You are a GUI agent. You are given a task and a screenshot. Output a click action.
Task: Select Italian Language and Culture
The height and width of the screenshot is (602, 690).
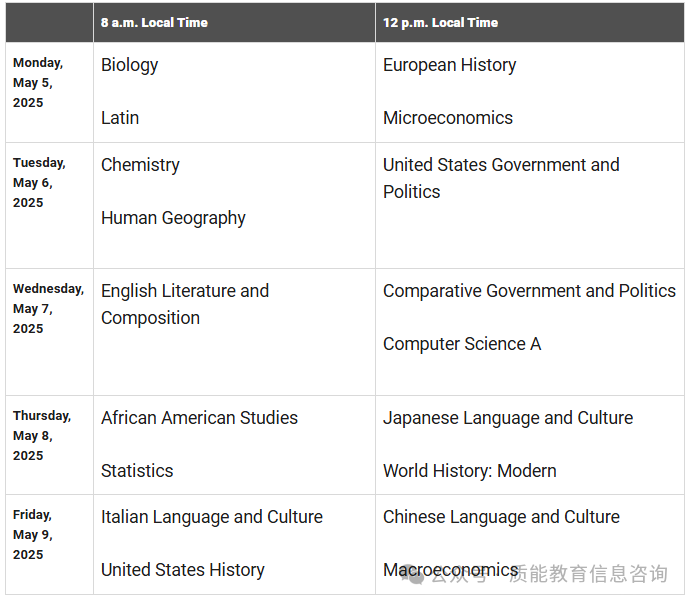pos(212,518)
